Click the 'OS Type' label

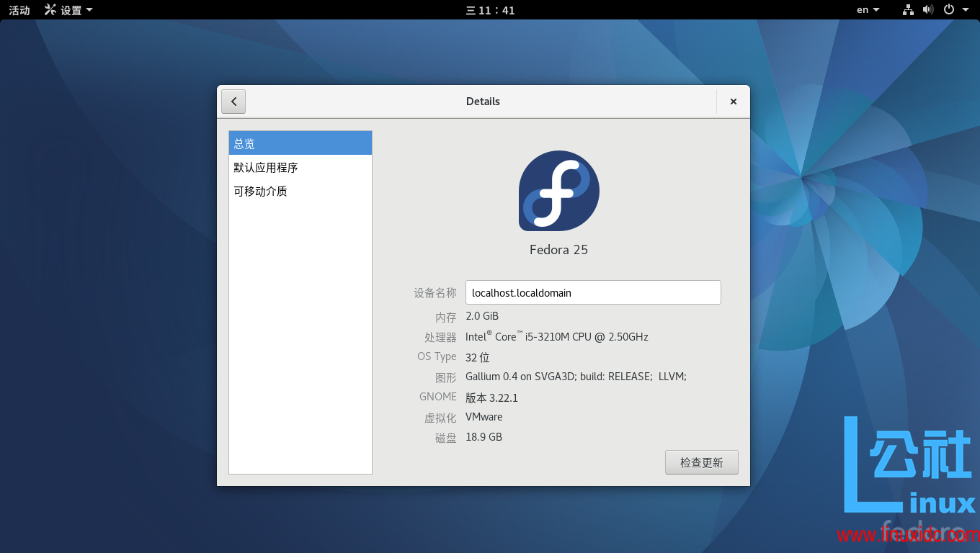pyautogui.click(x=437, y=356)
